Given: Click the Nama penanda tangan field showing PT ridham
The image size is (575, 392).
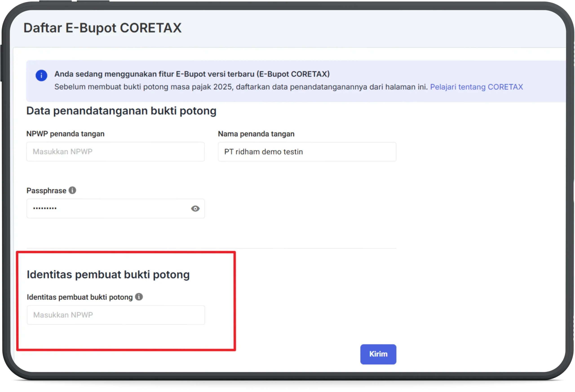Looking at the screenshot, I should click(307, 151).
